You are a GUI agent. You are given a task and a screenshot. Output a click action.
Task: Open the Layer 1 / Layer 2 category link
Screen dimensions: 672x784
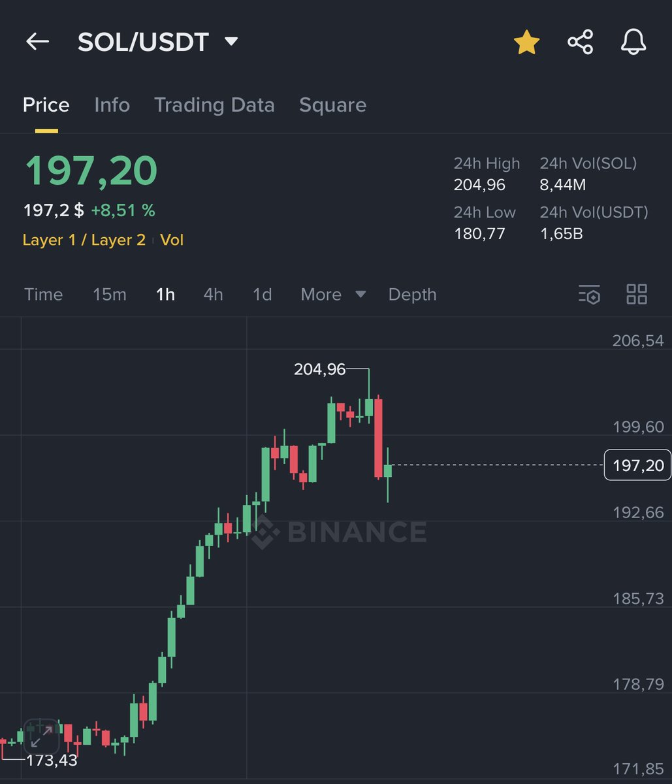[x=84, y=240]
